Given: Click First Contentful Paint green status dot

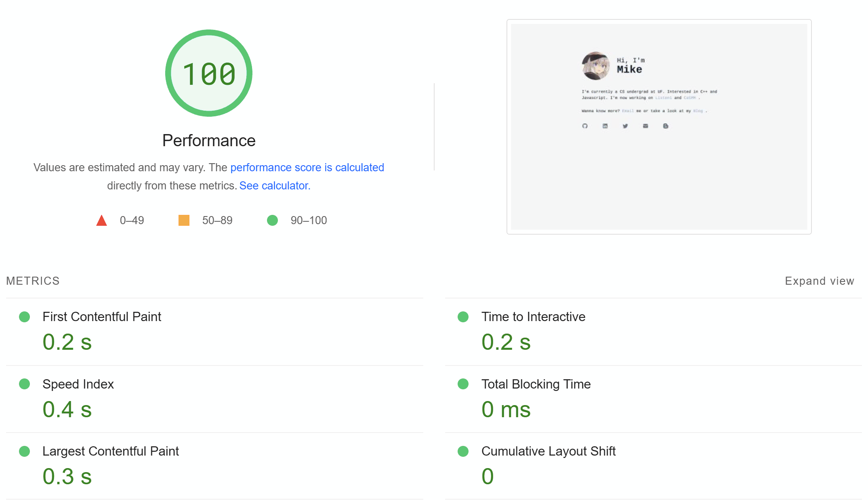Looking at the screenshot, I should coord(25,317).
